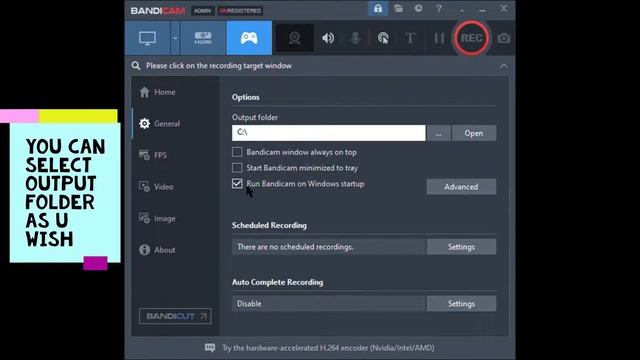Collapse panel with chevron up arrow

(x=504, y=66)
